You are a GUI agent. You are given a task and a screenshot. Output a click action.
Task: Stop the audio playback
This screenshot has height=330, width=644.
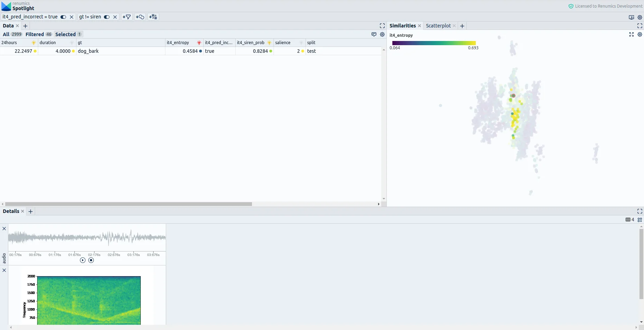pyautogui.click(x=91, y=260)
